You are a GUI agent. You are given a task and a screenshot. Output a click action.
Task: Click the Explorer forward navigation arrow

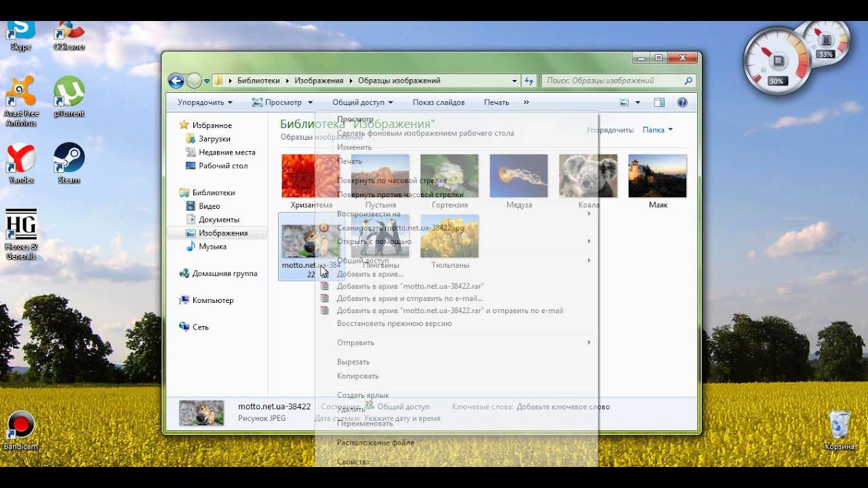point(194,81)
